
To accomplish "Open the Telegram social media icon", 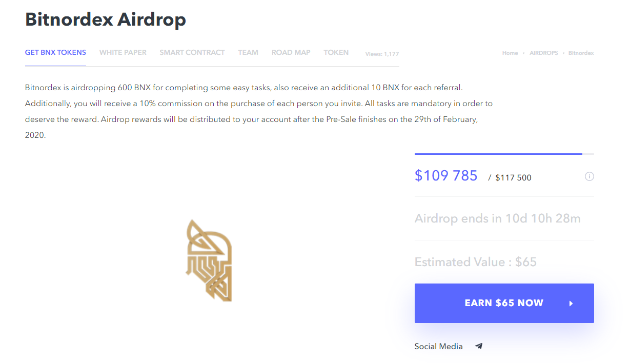I will pos(479,346).
